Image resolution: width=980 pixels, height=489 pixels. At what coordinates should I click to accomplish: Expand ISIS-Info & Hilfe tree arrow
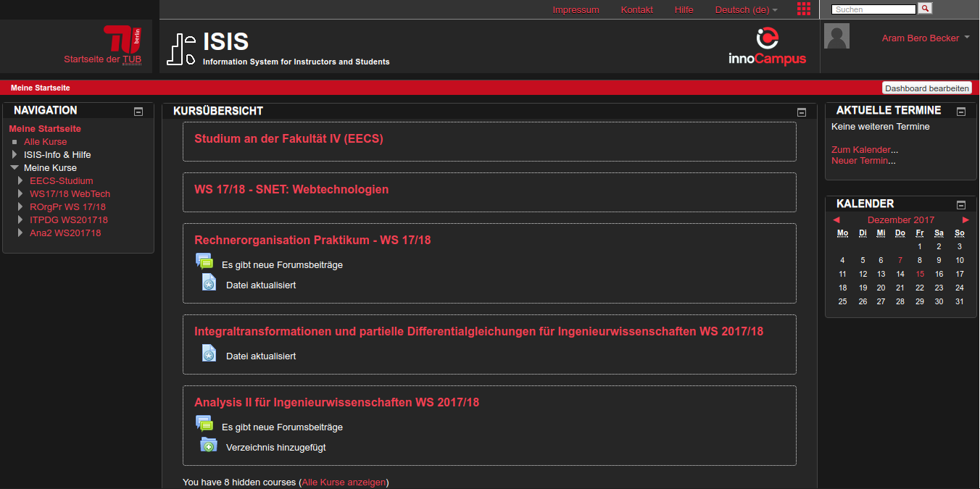tap(14, 154)
